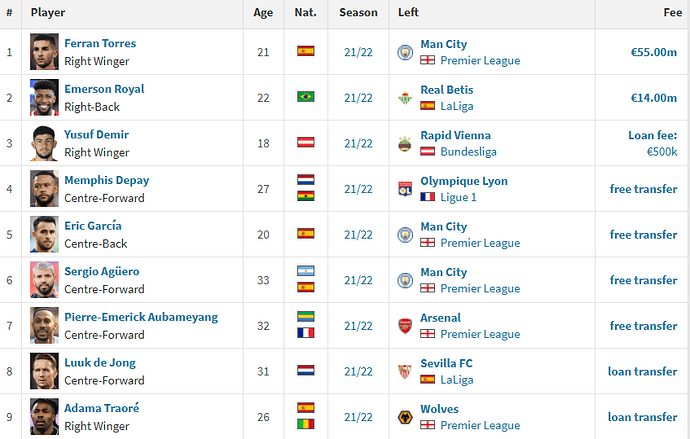Click Brazil flag in Emerson Royal row
The height and width of the screenshot is (439, 690).
point(305,97)
